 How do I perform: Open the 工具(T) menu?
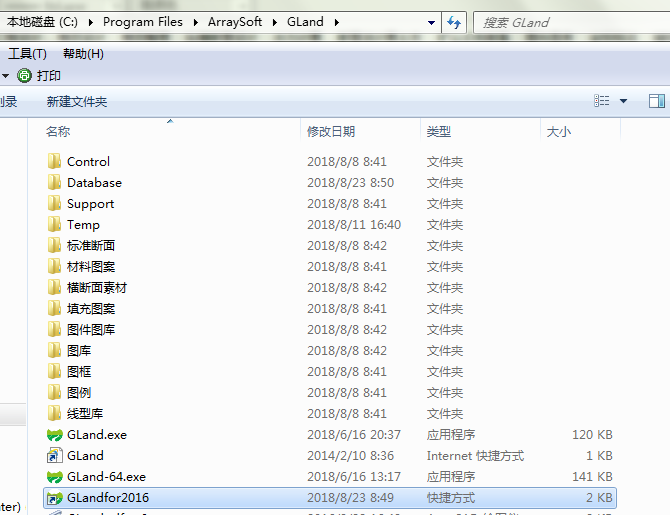(x=27, y=54)
